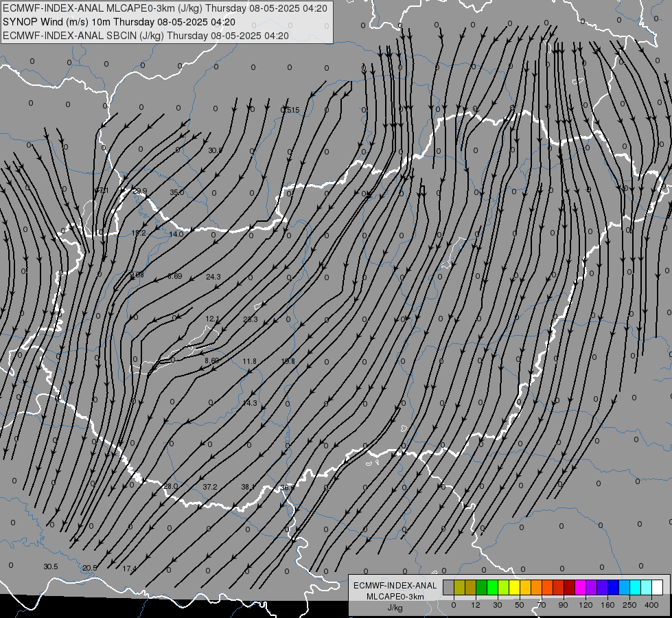Screen dimensions: 672x618
Task: Select the 29.9 grid value
Action: coord(140,192)
